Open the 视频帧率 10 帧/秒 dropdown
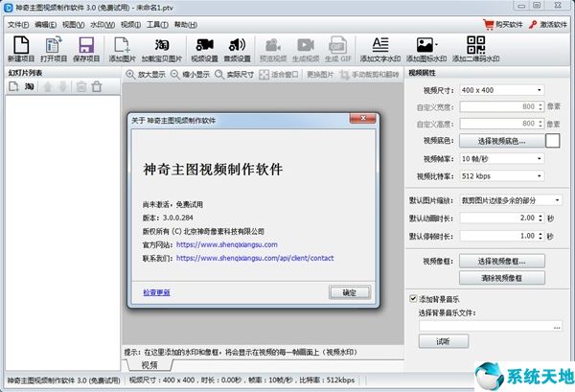The width and height of the screenshot is (575, 392). (x=501, y=159)
